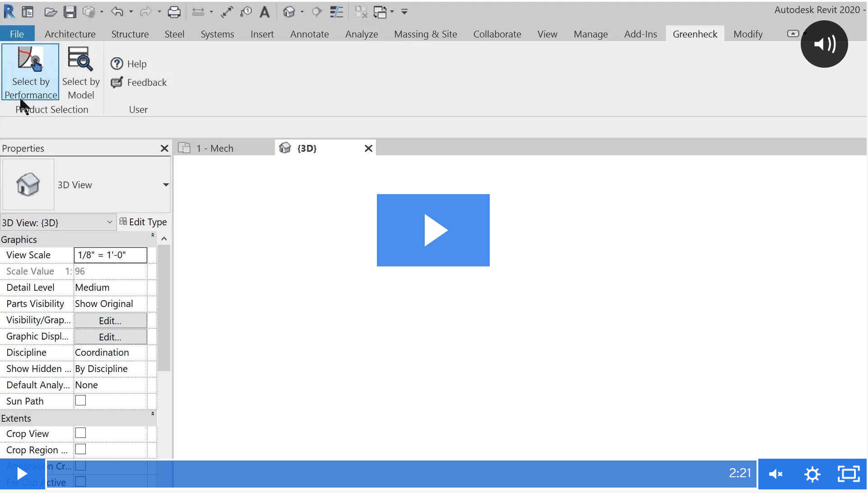Viewport: 868px width, 493px height.
Task: Collapse the Graphics properties section
Action: 153,235
